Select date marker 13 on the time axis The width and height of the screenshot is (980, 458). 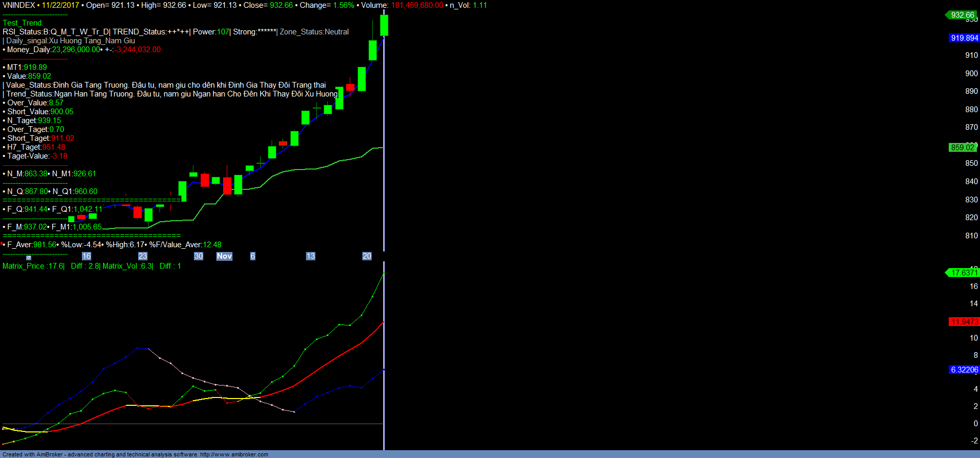[311, 256]
